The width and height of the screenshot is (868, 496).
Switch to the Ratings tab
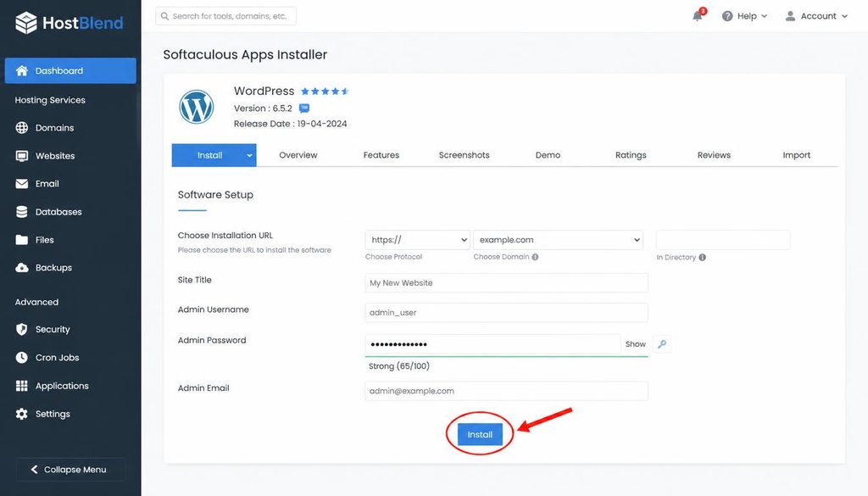pos(631,155)
